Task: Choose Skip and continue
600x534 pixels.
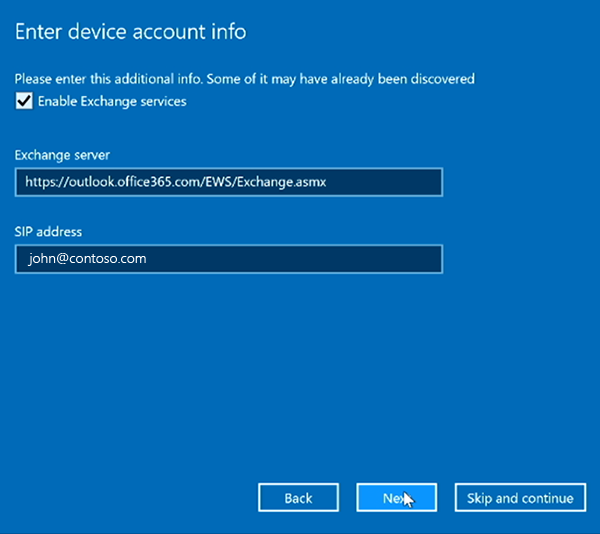Action: (520, 498)
